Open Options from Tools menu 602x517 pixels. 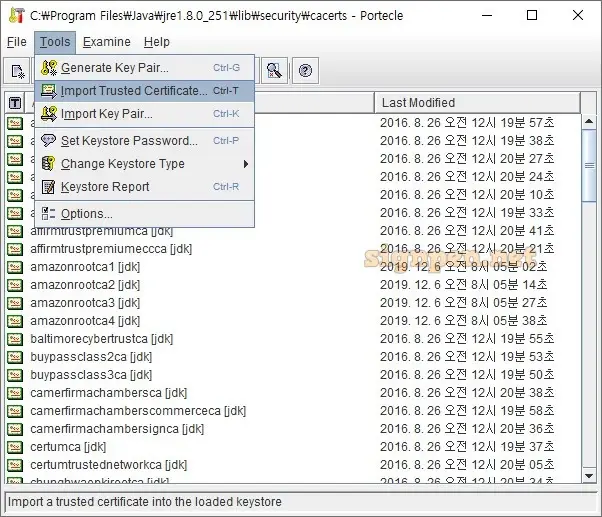point(144,214)
